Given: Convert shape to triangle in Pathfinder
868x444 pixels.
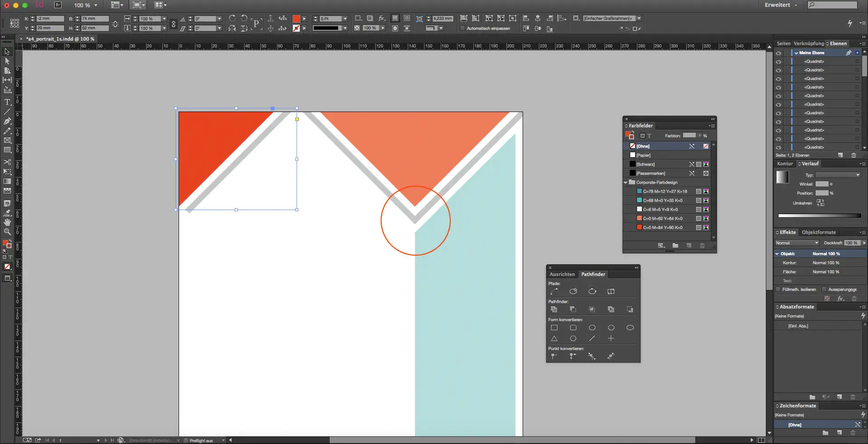Looking at the screenshot, I should click(554, 338).
